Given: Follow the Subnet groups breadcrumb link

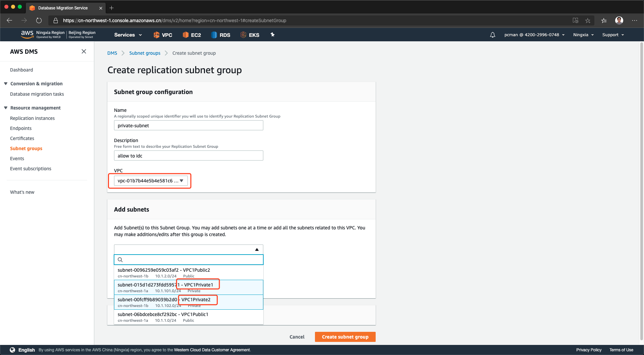Looking at the screenshot, I should (145, 53).
